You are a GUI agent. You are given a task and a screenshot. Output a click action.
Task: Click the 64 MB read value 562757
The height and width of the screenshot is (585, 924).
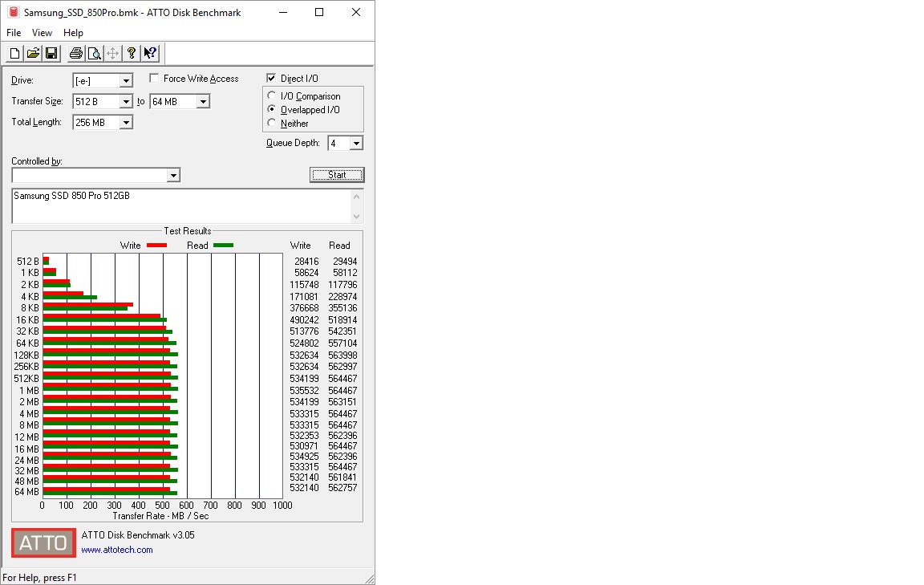342,488
